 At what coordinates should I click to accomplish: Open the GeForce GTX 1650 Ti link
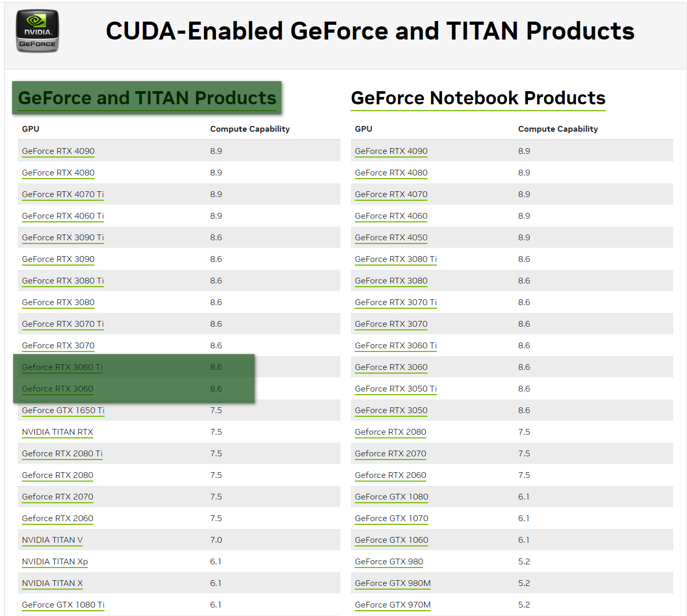coord(63,410)
